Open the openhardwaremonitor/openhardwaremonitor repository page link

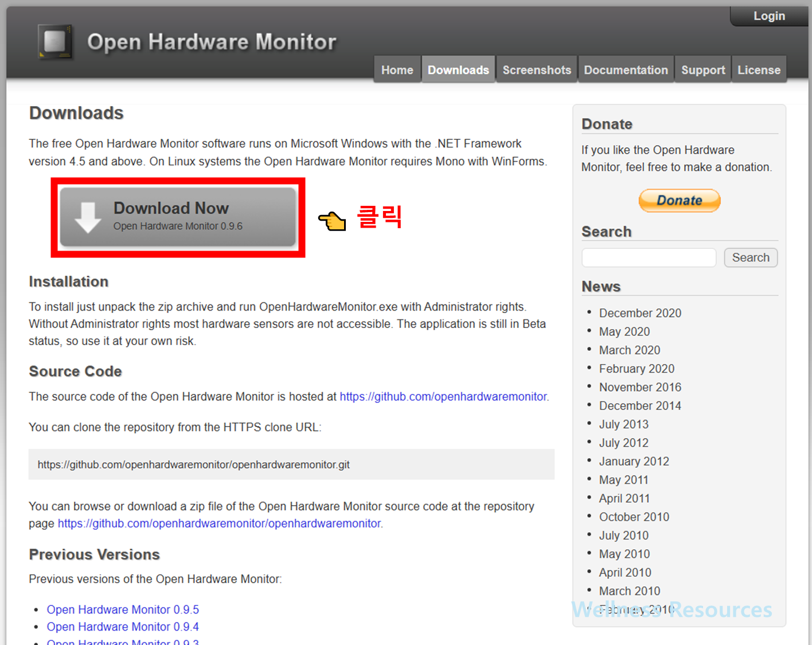(219, 523)
